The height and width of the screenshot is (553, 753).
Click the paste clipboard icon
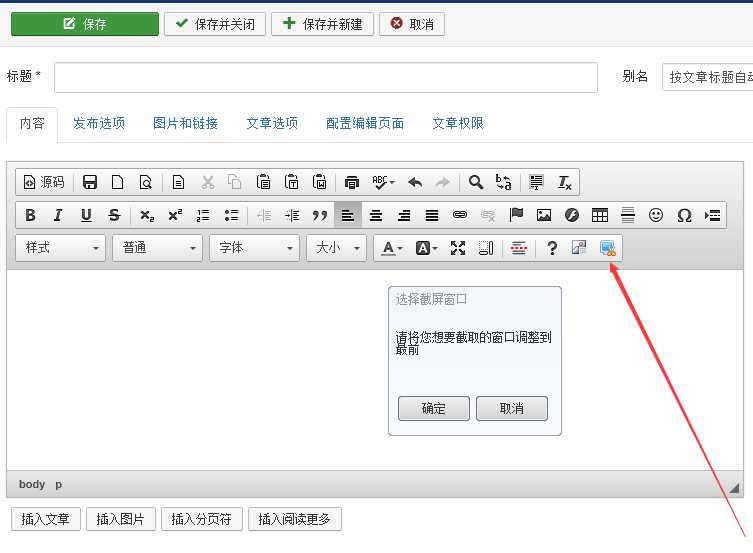coord(263,182)
